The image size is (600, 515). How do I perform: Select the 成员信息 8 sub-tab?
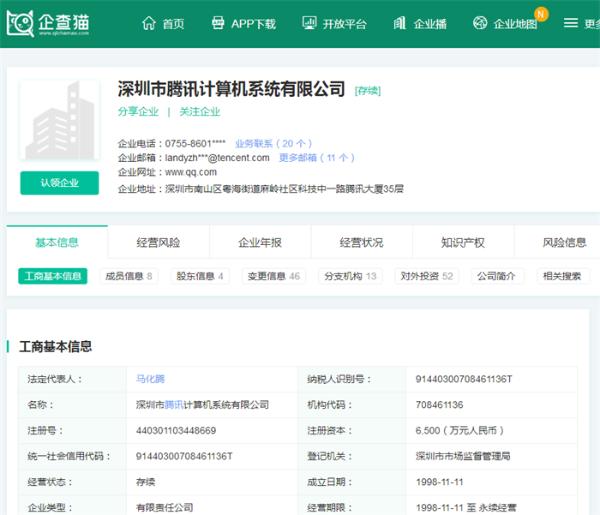click(129, 276)
